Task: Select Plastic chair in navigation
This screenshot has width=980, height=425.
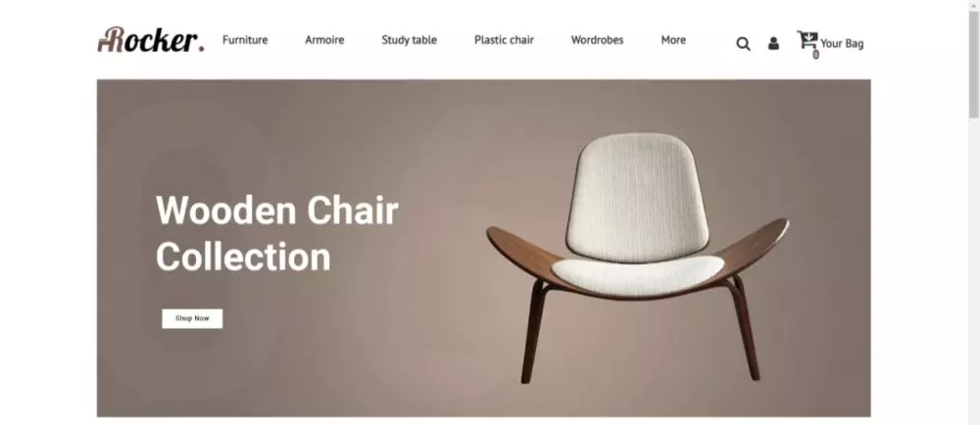Action: (504, 40)
